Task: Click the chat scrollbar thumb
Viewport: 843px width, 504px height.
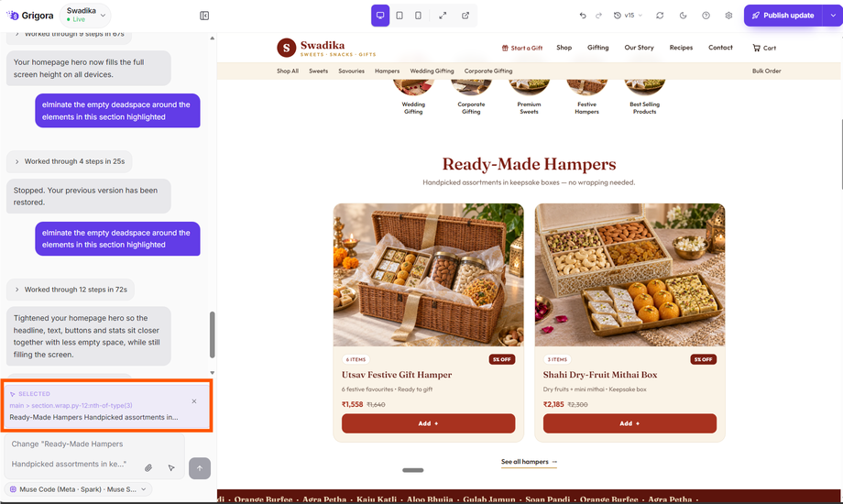Action: coord(213,334)
